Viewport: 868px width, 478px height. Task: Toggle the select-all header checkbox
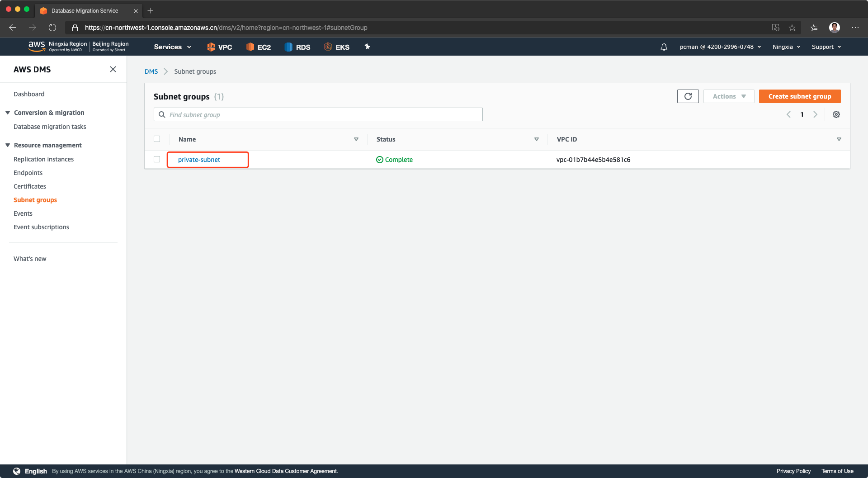(x=157, y=139)
